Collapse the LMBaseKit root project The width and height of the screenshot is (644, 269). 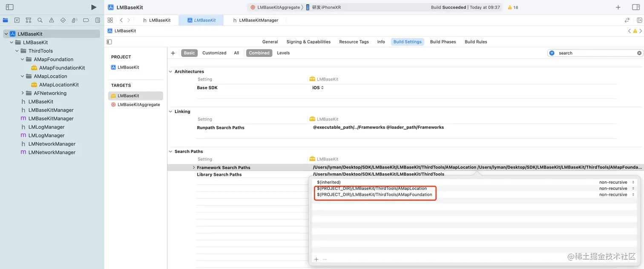click(x=6, y=34)
